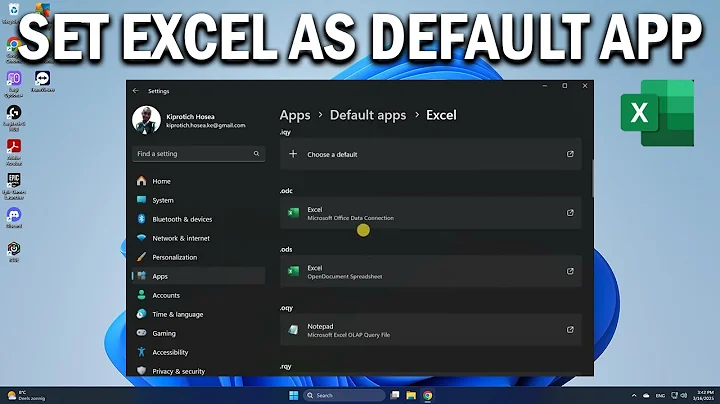The width and height of the screenshot is (720, 404).
Task: Select Apps in the sidebar
Action: pos(198,276)
